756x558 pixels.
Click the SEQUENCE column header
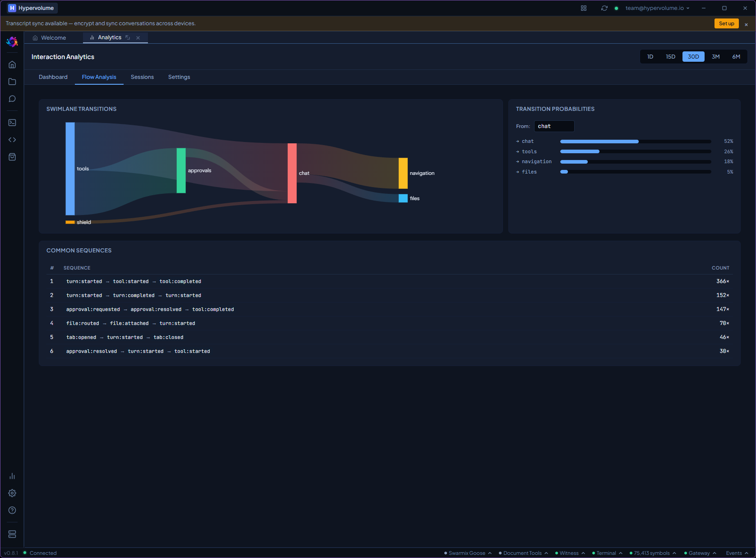pyautogui.click(x=77, y=268)
